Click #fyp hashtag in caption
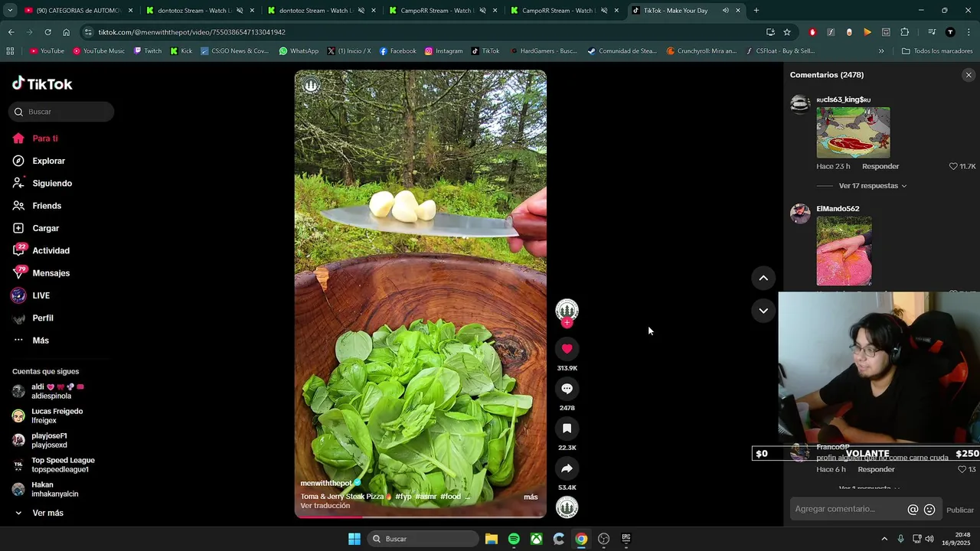Viewport: 980px width, 551px height. point(403,497)
